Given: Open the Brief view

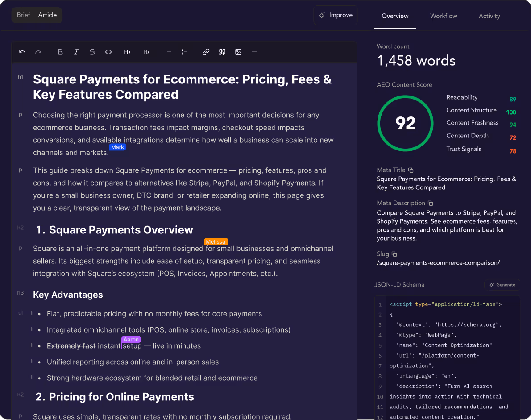Looking at the screenshot, I should pos(23,15).
